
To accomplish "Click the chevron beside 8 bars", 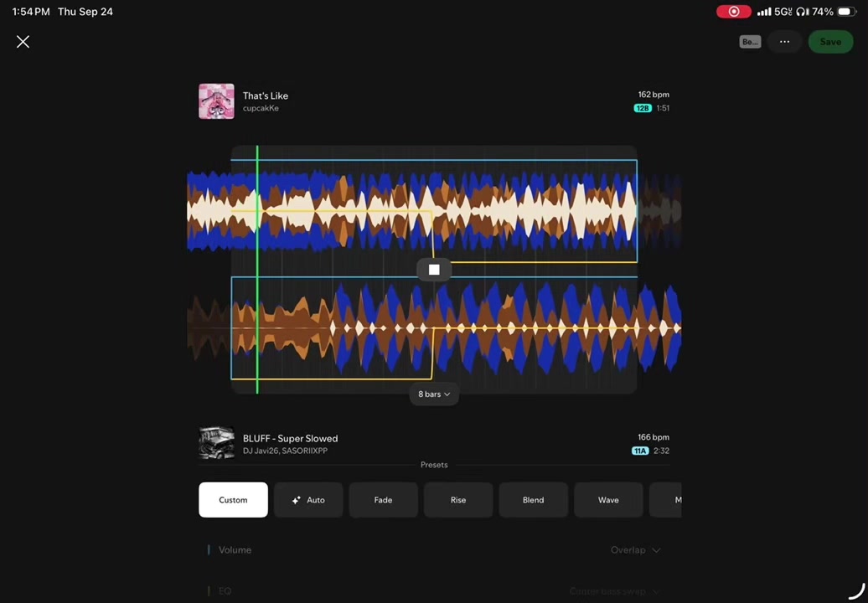I will (x=447, y=394).
